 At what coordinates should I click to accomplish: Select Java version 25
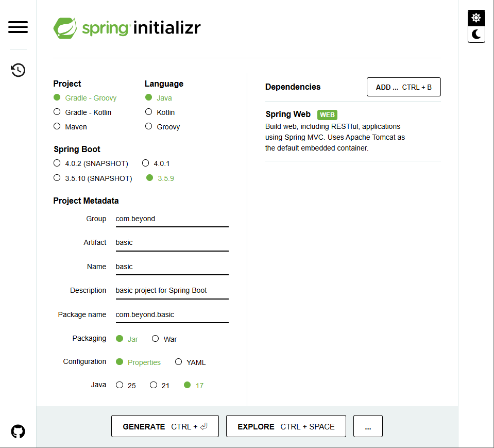126,385
